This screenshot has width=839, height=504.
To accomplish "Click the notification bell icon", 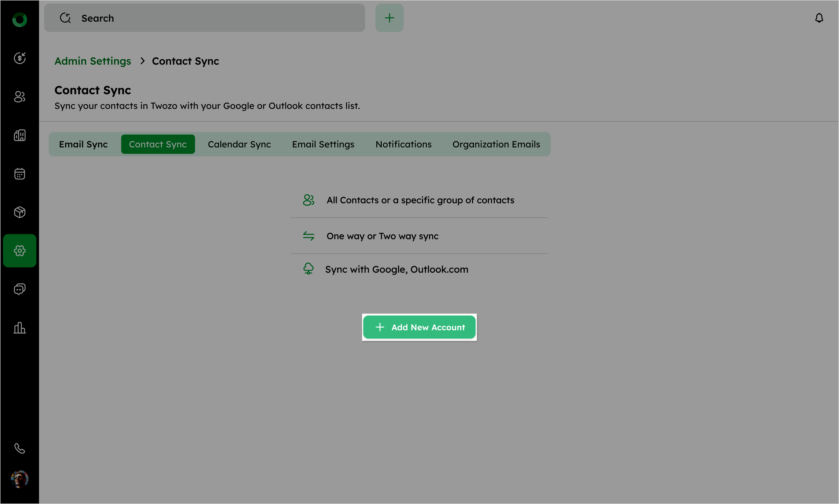I will [819, 18].
